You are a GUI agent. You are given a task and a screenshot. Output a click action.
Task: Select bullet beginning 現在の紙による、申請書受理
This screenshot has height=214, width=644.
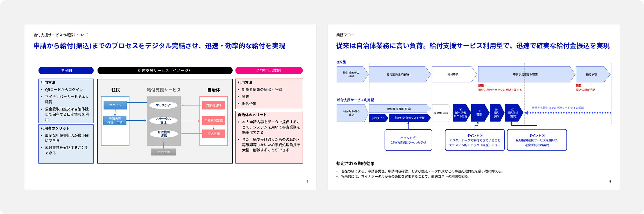(423, 171)
